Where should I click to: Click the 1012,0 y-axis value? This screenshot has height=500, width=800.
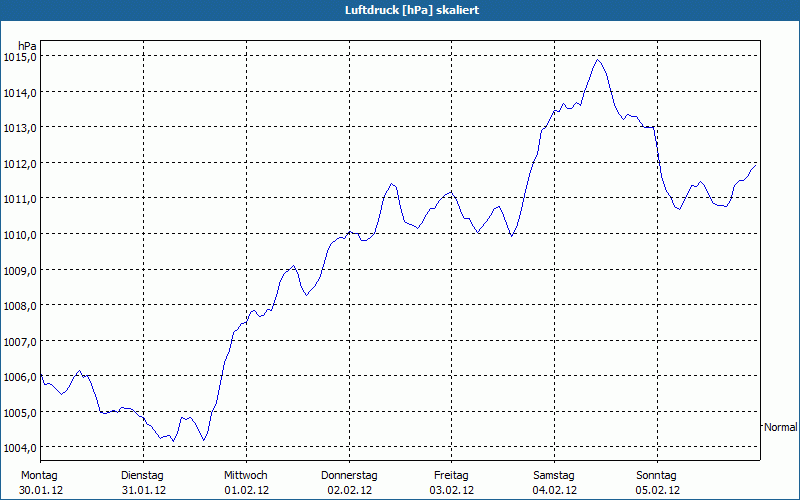pyautogui.click(x=19, y=164)
